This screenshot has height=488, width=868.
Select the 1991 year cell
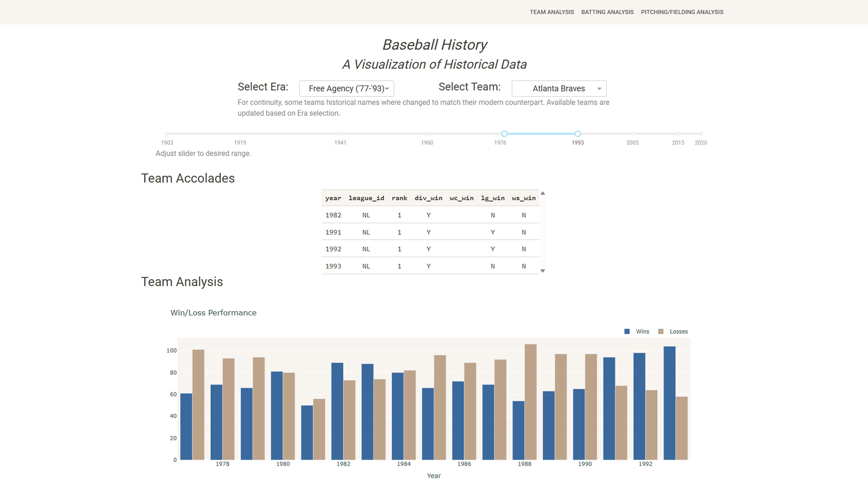[333, 232]
